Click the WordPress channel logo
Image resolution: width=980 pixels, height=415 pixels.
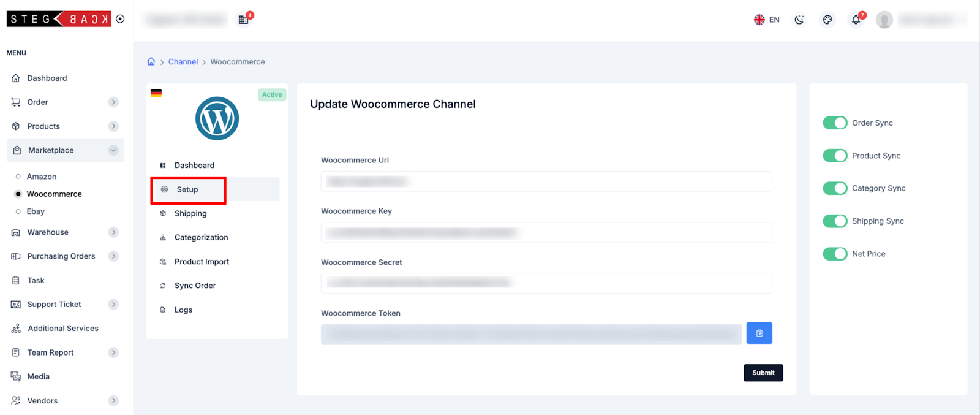[x=217, y=118]
